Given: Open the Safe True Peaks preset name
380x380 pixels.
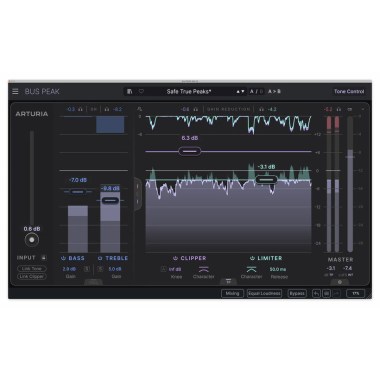Looking at the screenshot, I should pos(189,91).
